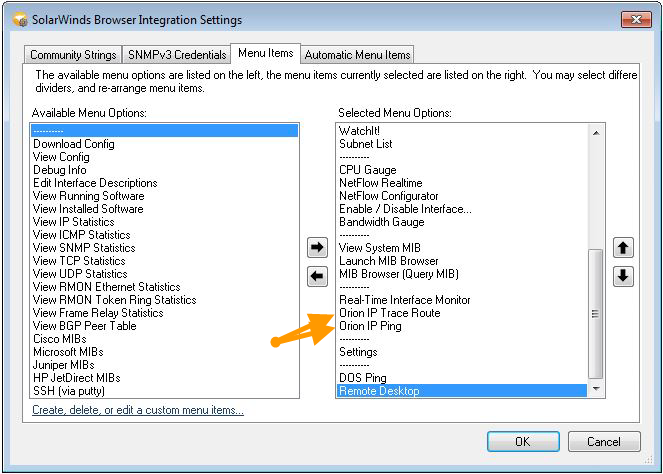Viewport: 663px width, 474px height.
Task: Select Orion IP Ping
Action: point(462,326)
